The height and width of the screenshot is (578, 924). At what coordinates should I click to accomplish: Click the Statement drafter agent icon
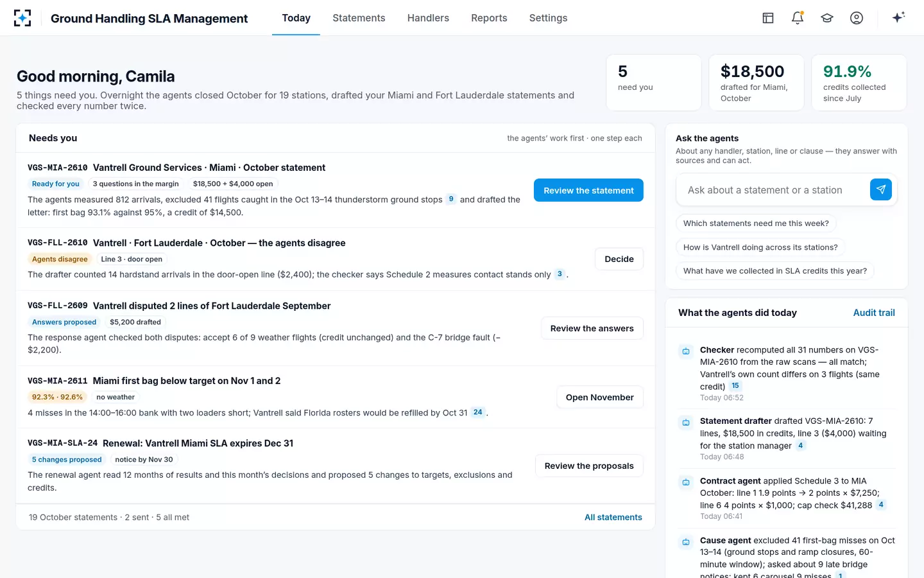click(x=686, y=423)
